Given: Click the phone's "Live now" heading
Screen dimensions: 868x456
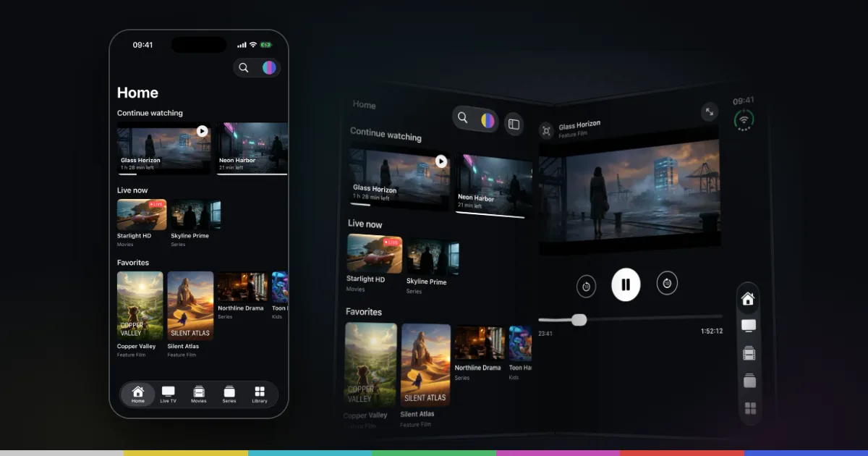Looking at the screenshot, I should pos(132,190).
